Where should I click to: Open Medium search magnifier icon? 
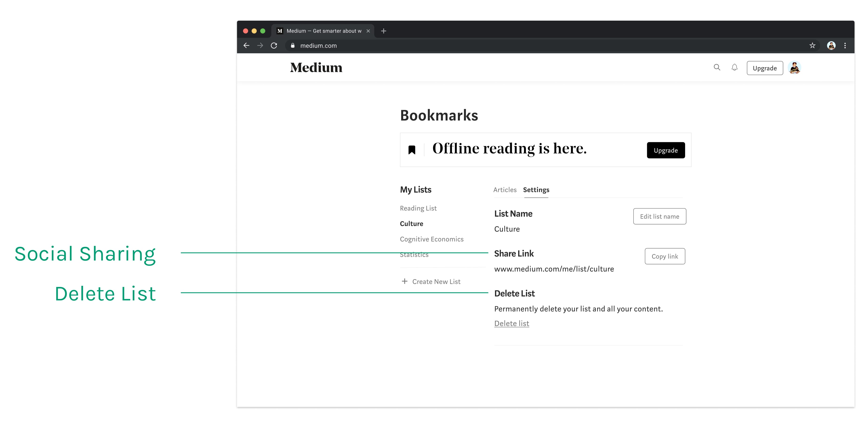(717, 67)
